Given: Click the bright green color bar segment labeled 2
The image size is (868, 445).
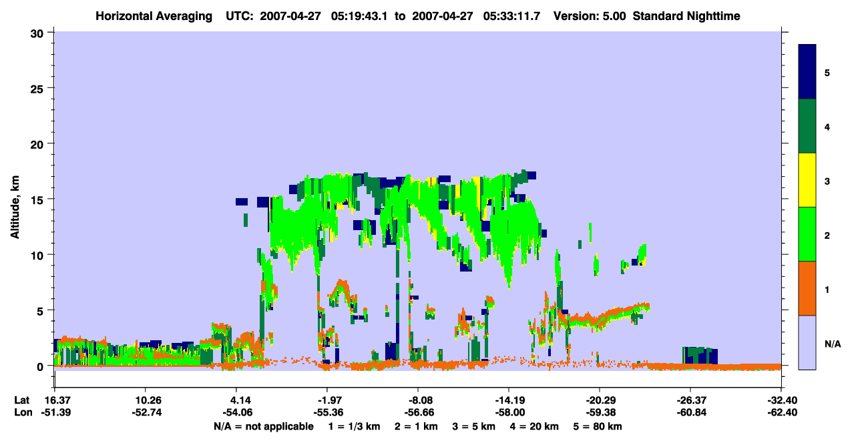Looking at the screenshot, I should point(807,234).
